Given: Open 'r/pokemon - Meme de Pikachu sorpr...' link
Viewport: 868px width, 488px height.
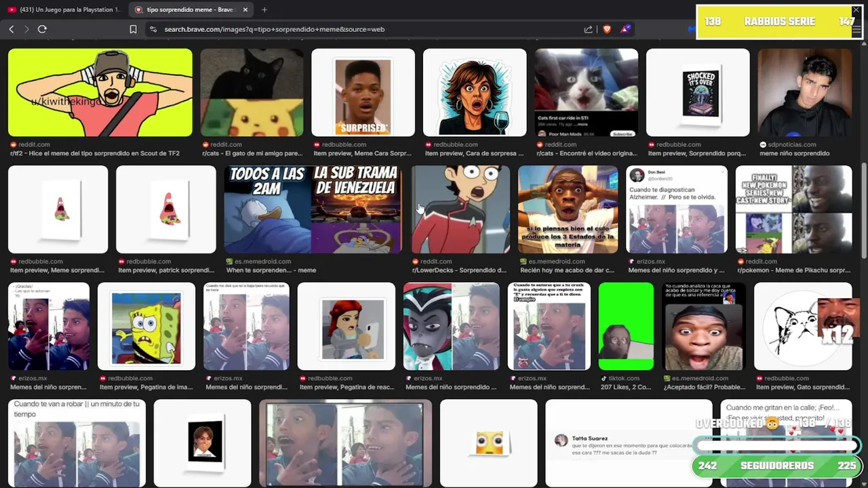Looking at the screenshot, I should pos(794,270).
